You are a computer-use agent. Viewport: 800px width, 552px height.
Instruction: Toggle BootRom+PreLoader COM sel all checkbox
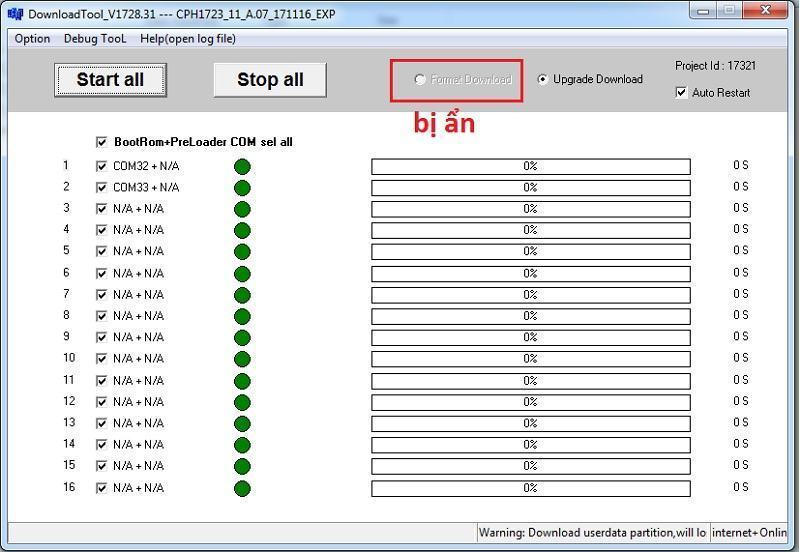point(101,142)
